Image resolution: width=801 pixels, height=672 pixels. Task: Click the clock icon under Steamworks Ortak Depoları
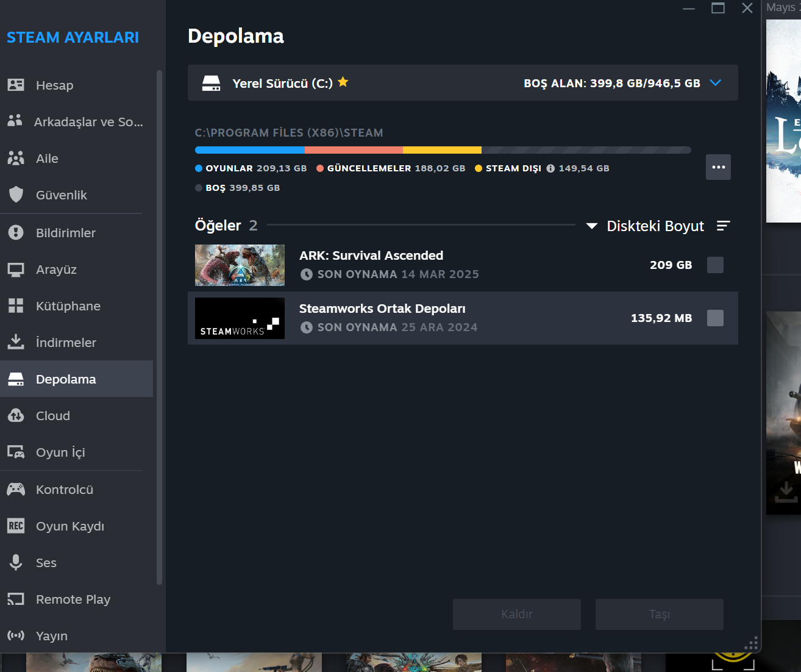coord(307,327)
